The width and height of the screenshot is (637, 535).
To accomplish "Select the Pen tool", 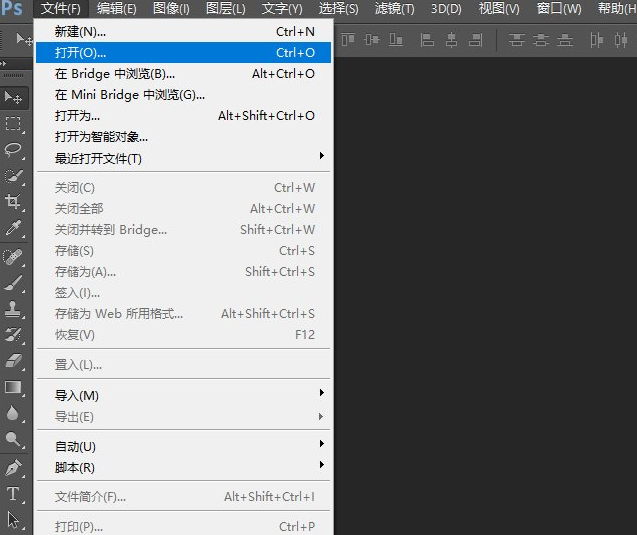I will point(13,468).
